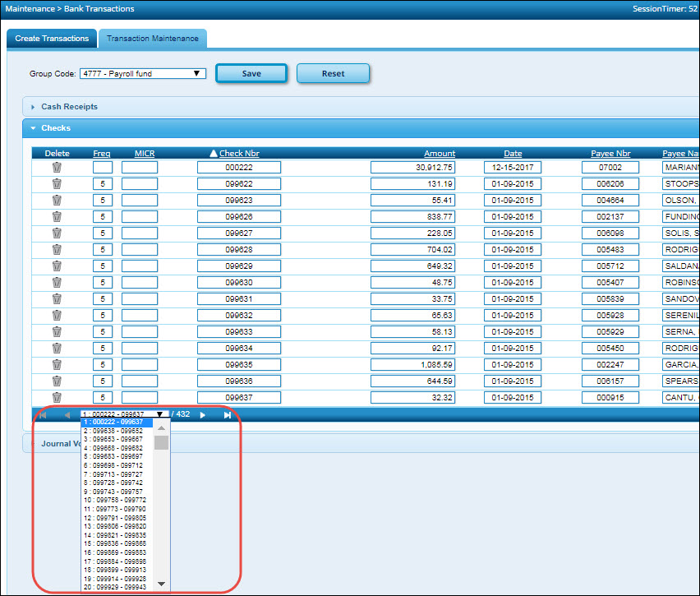Go to the previous page of checks
This screenshot has width=700, height=596.
coord(67,415)
